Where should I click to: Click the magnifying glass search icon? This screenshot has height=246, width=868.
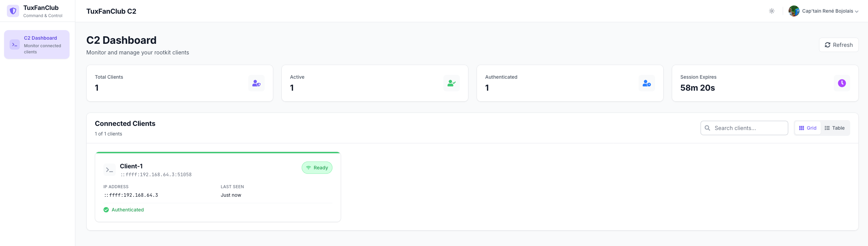[707, 128]
